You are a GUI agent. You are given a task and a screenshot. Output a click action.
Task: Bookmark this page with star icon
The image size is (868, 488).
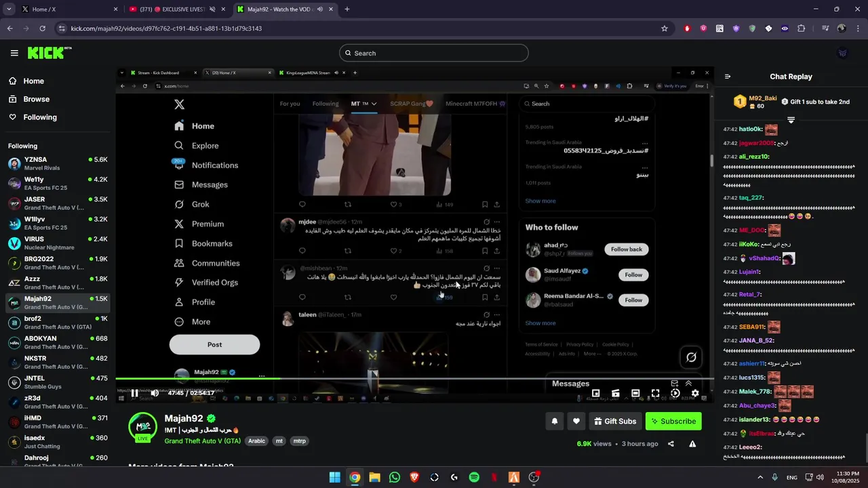[665, 28]
